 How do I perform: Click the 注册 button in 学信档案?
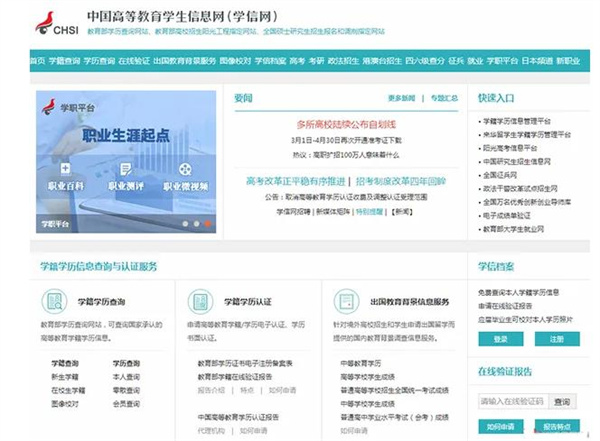(x=557, y=339)
